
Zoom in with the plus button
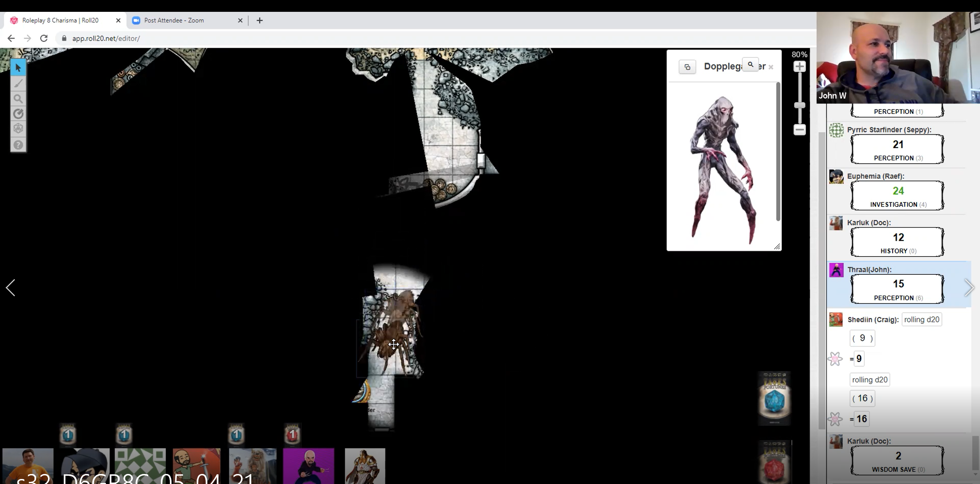799,67
